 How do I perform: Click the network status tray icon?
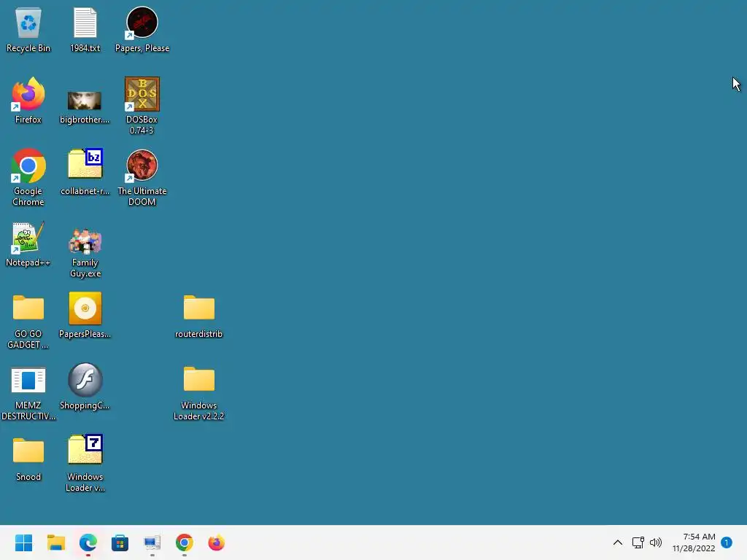[x=638, y=542]
